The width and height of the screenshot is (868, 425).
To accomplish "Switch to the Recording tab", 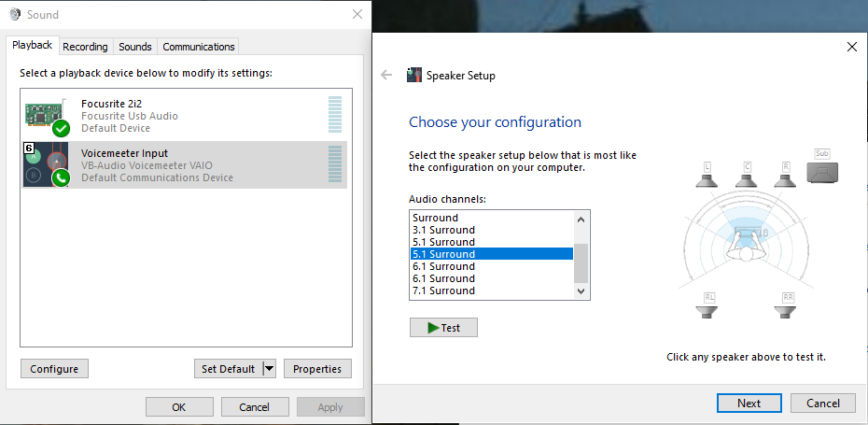I will [85, 47].
